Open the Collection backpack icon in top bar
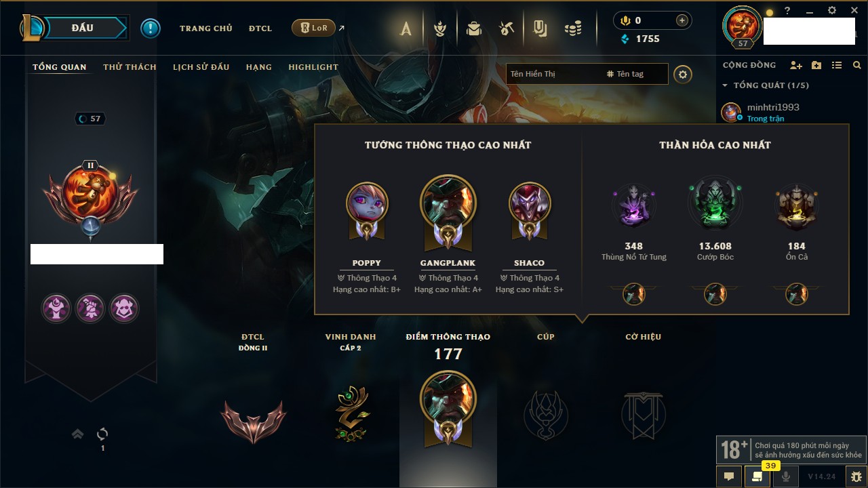Image resolution: width=868 pixels, height=488 pixels. tap(473, 28)
